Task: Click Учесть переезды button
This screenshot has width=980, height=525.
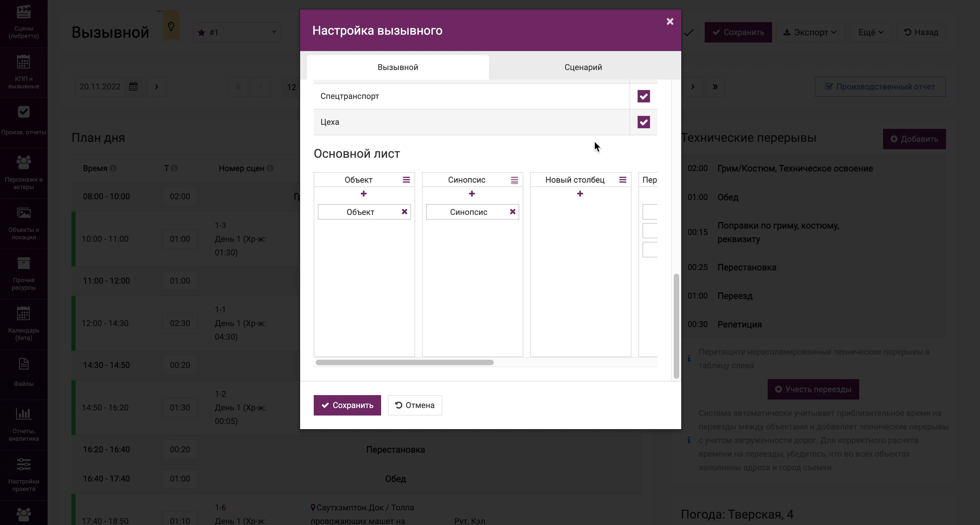Action: coord(813,389)
